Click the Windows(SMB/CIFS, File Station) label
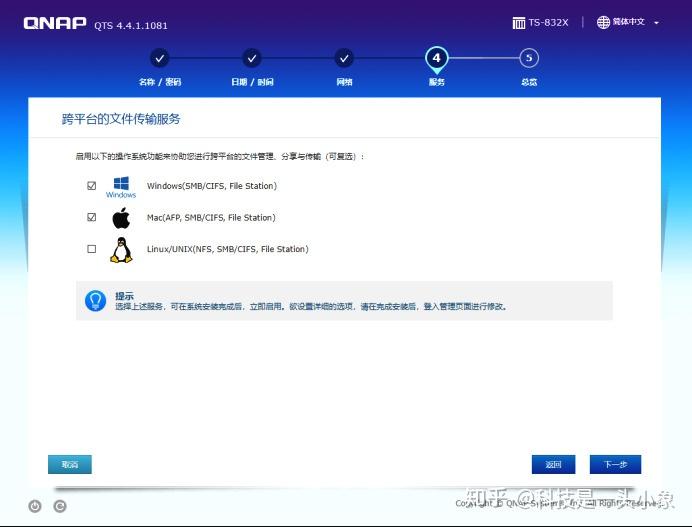Screen dimensions: 692x527 pyautogui.click(x=212, y=186)
